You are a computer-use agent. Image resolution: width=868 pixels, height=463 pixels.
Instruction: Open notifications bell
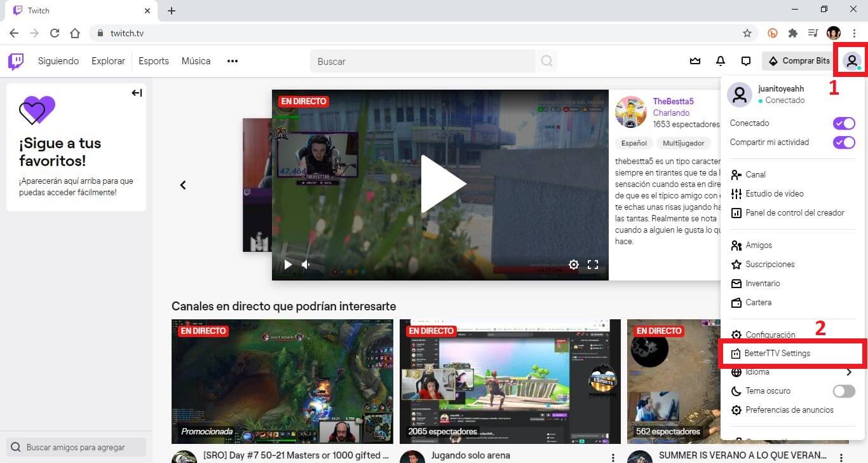point(721,61)
